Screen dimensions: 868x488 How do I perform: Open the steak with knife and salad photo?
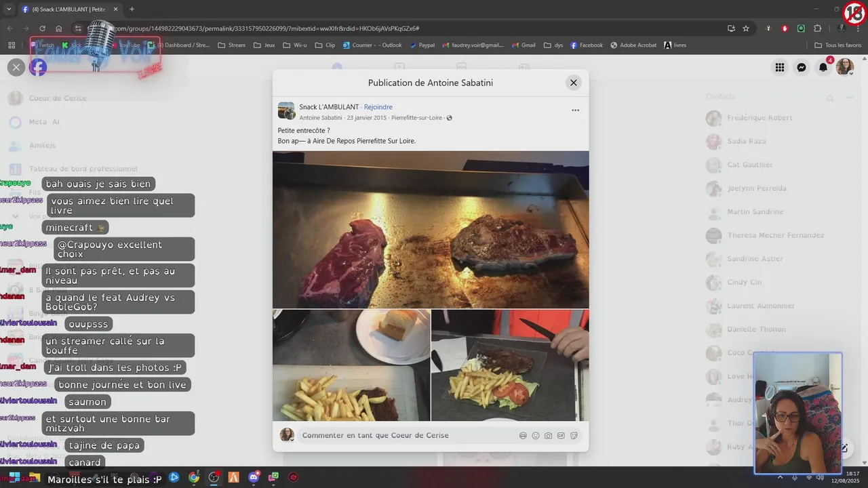[x=510, y=365]
